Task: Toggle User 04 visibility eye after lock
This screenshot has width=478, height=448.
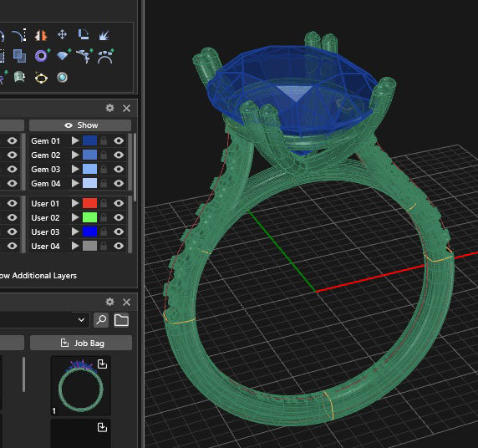Action: click(x=119, y=246)
